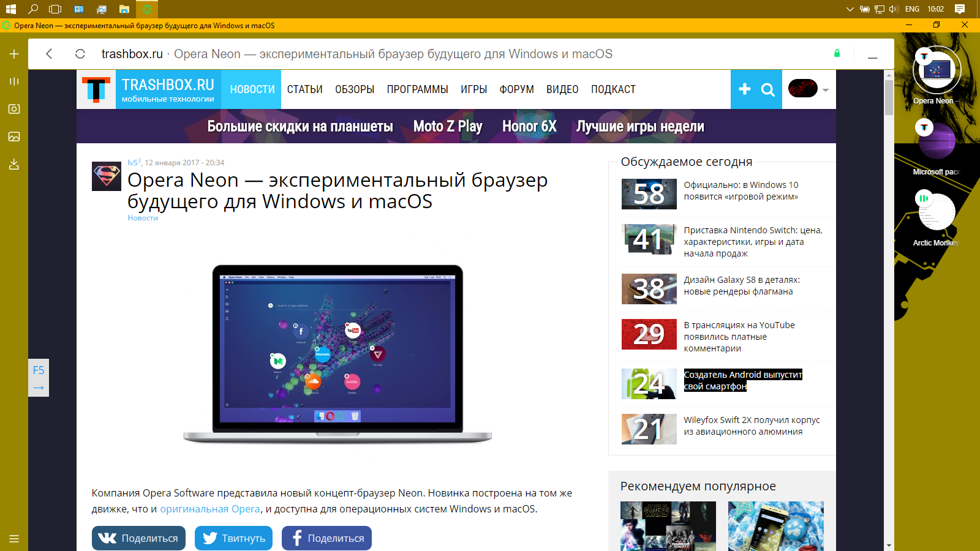Screen dimensions: 980x551
Task: Open new tab with the plus icon
Action: (x=14, y=54)
